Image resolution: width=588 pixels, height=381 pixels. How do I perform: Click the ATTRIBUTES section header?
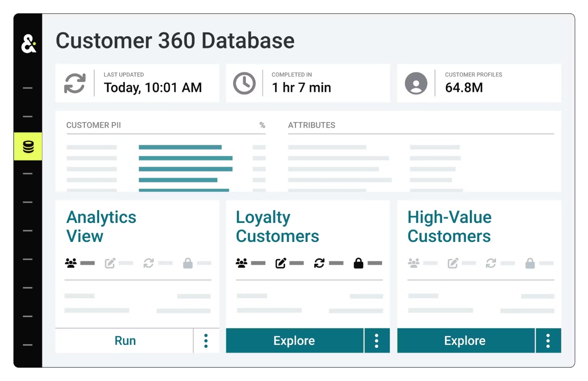click(x=312, y=125)
